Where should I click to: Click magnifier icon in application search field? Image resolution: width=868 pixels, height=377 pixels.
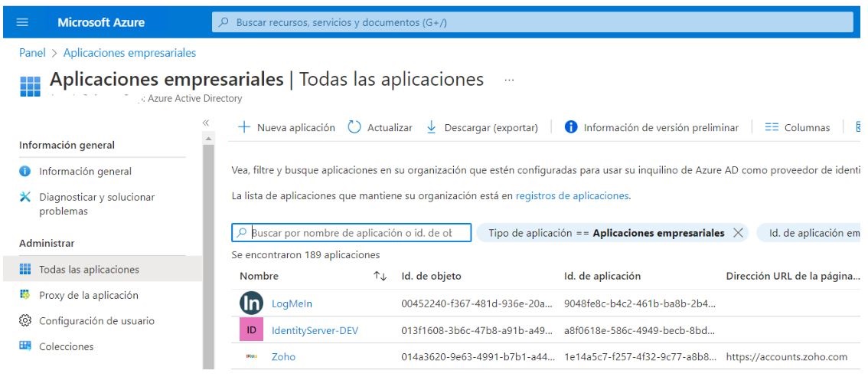(241, 233)
